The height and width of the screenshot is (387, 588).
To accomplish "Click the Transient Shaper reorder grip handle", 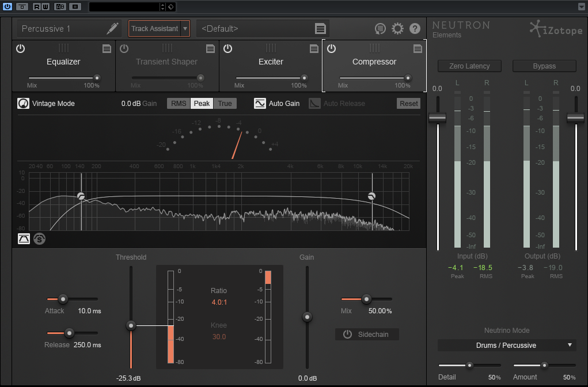I will [167, 48].
